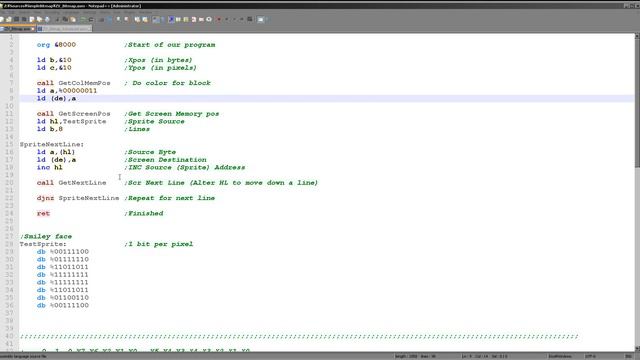Image resolution: width=640 pixels, height=360 pixels.
Task: Open Replace with the toolbar icon
Action: 109,19
